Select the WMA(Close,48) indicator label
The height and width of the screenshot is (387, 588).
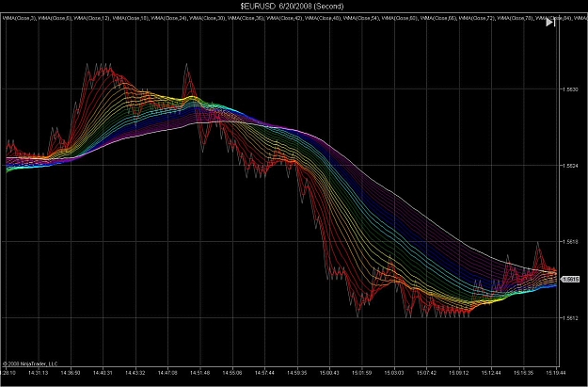[x=323, y=18]
